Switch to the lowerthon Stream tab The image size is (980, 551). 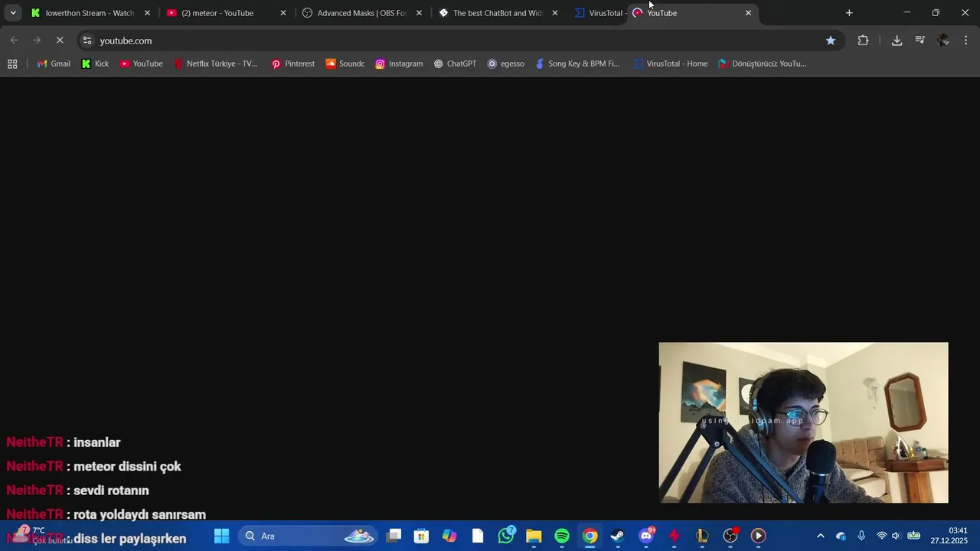pos(90,13)
